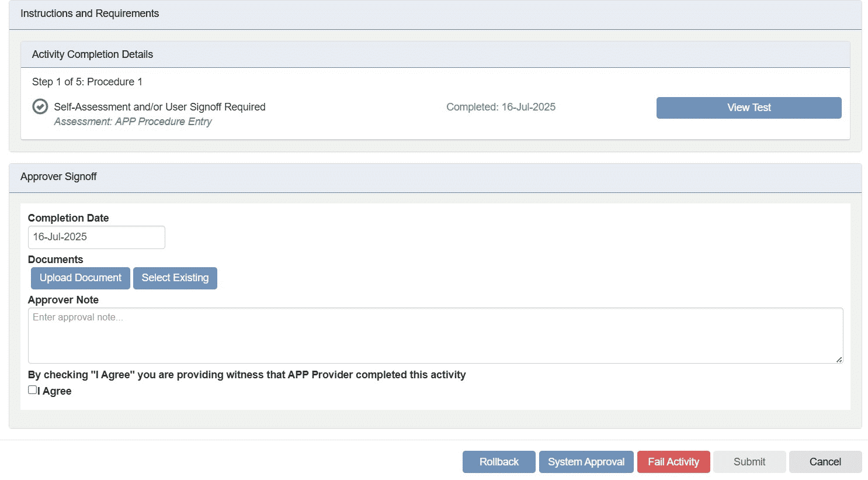Check the I Agree checkbox
This screenshot has width=868, height=480.
(x=33, y=390)
